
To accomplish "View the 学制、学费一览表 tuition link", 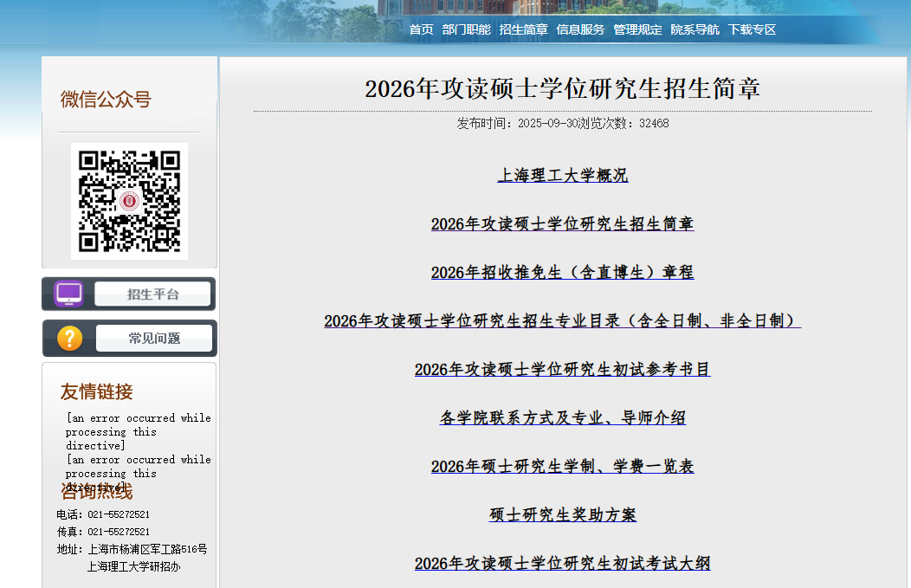I will click(x=561, y=466).
